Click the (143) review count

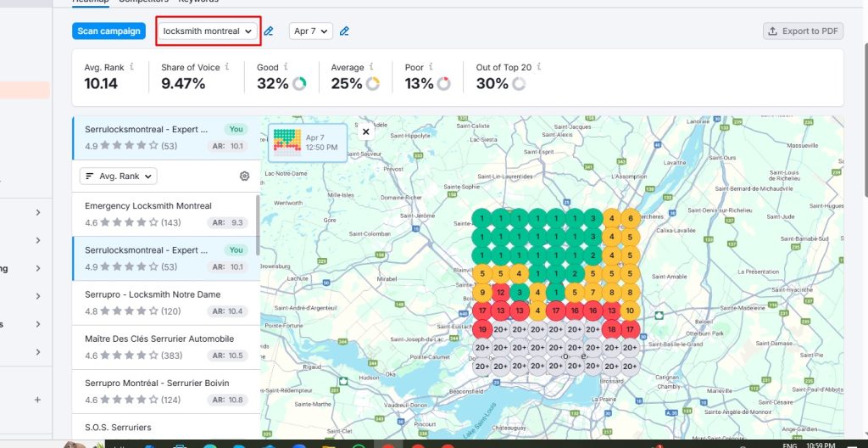coord(171,223)
